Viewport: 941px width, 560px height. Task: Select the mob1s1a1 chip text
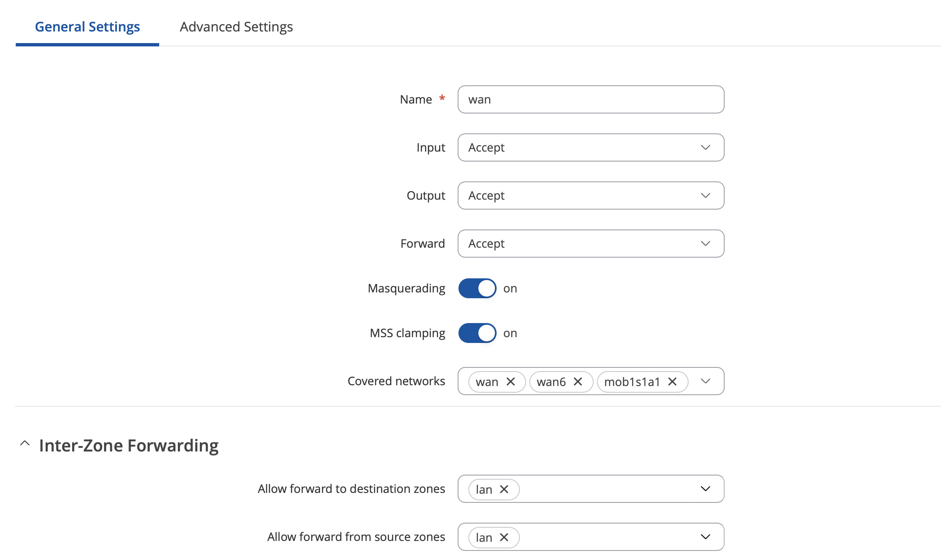click(632, 381)
